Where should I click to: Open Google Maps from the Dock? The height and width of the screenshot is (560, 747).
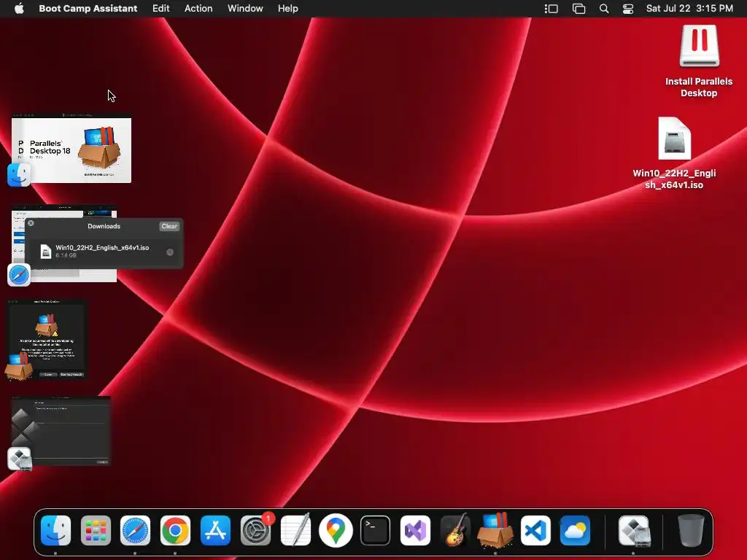point(336,530)
